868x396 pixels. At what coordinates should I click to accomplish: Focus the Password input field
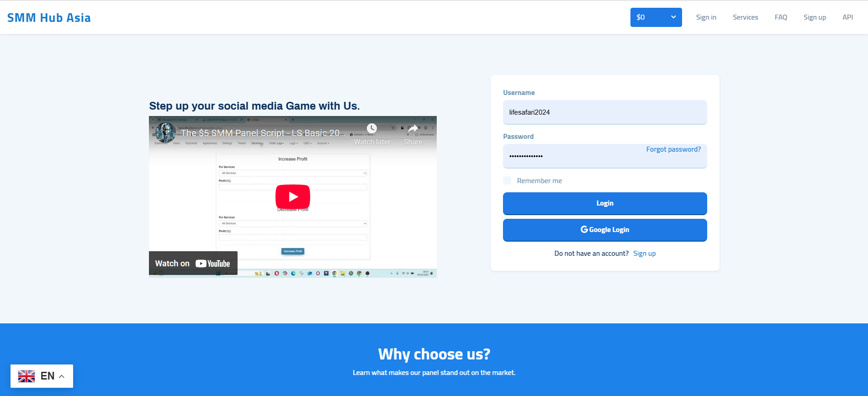(x=571, y=157)
